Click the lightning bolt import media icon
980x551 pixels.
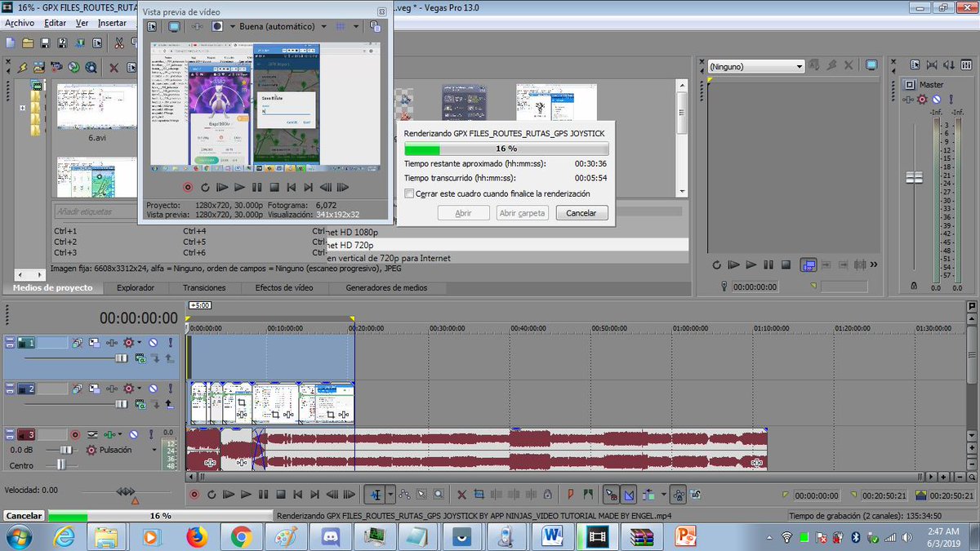coord(24,68)
